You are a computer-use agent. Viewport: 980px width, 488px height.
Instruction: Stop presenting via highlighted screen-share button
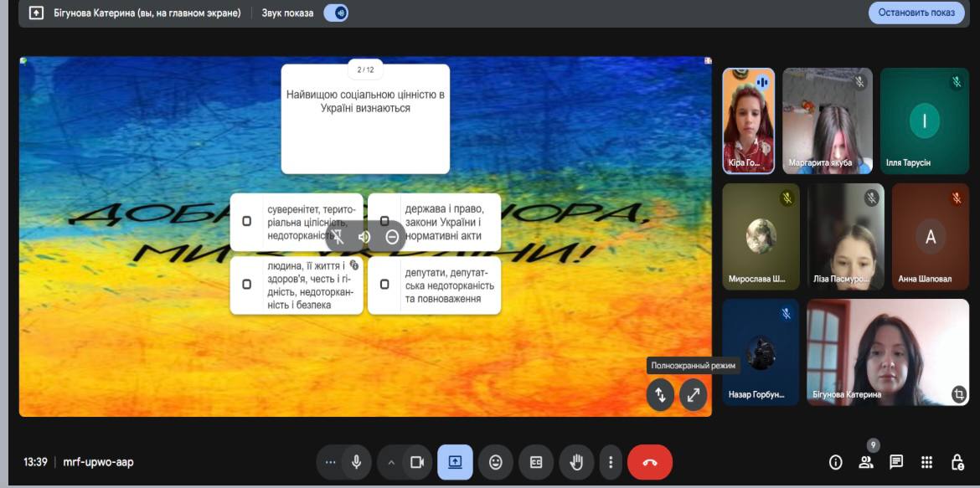[455, 462]
